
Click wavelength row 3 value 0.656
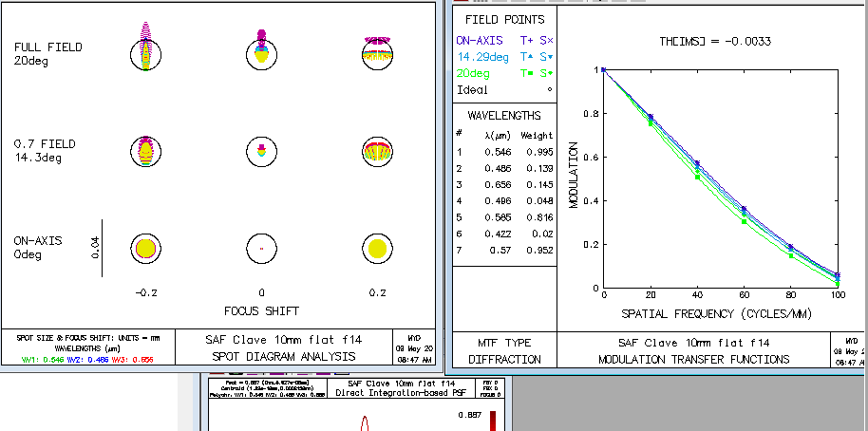tap(498, 184)
